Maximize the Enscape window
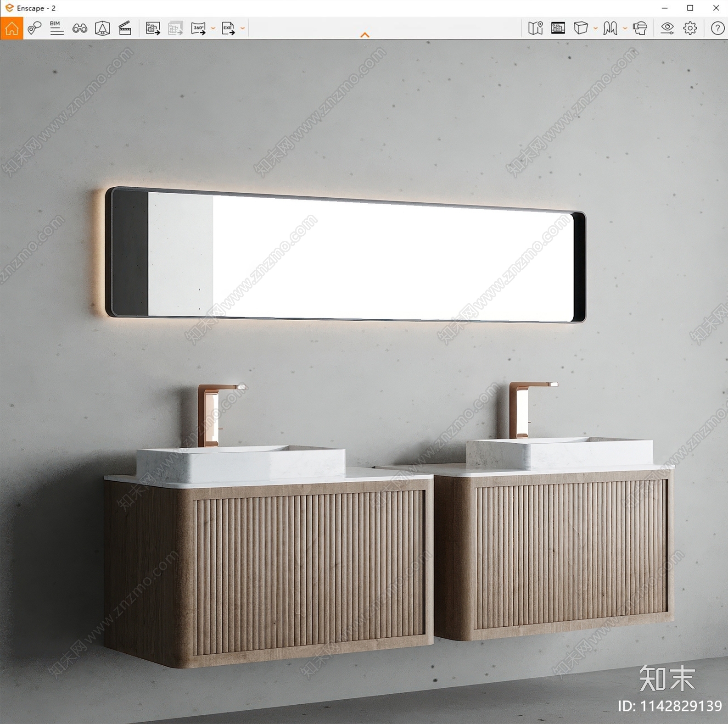The height and width of the screenshot is (724, 728). tap(690, 8)
